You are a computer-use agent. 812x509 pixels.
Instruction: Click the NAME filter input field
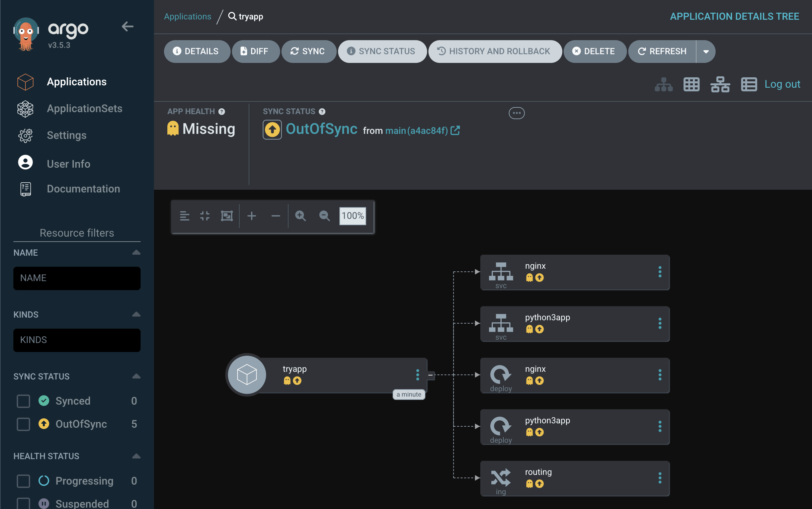click(77, 278)
